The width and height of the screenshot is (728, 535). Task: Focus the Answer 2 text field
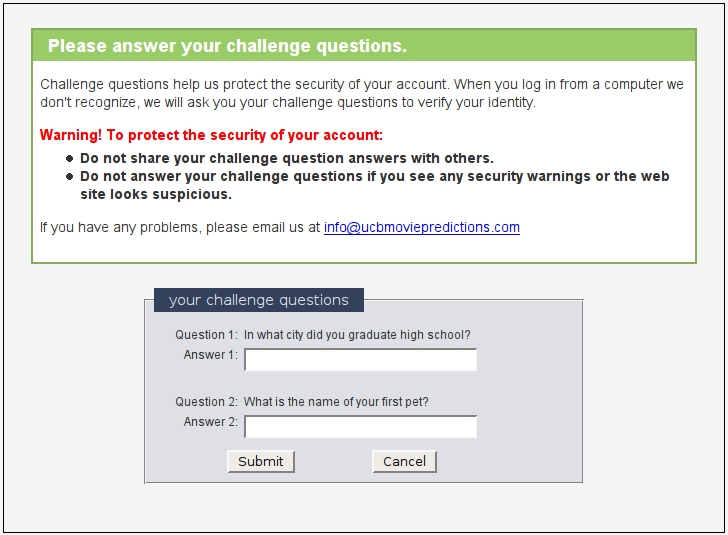[x=360, y=427]
